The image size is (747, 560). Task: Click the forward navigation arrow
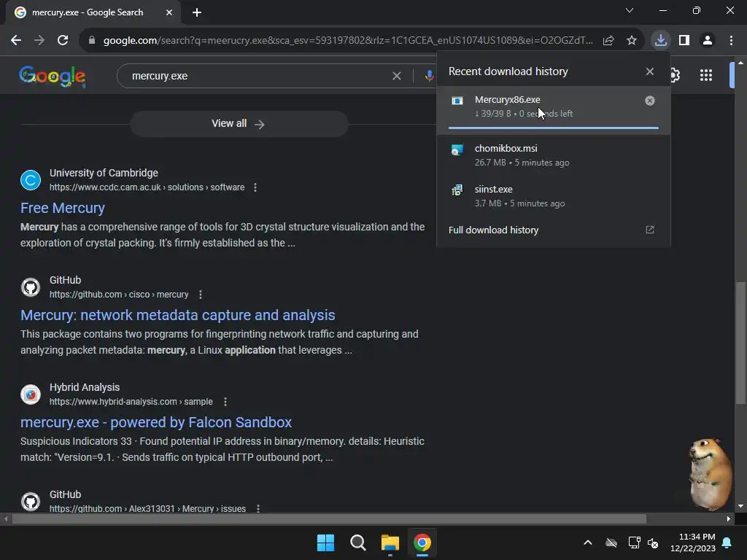pyautogui.click(x=39, y=41)
